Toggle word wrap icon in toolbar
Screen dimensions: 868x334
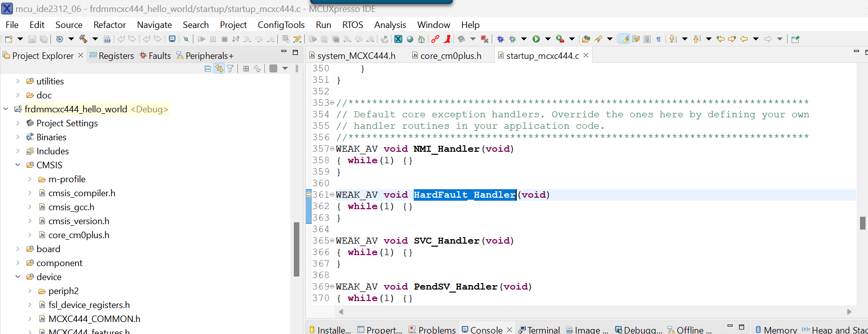pyautogui.click(x=636, y=39)
